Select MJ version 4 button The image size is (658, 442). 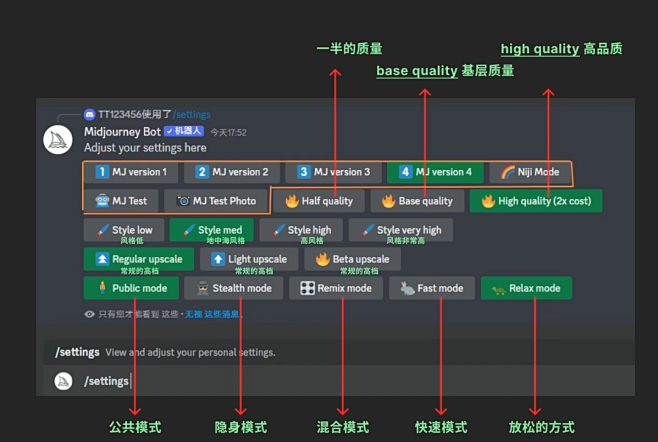click(435, 172)
